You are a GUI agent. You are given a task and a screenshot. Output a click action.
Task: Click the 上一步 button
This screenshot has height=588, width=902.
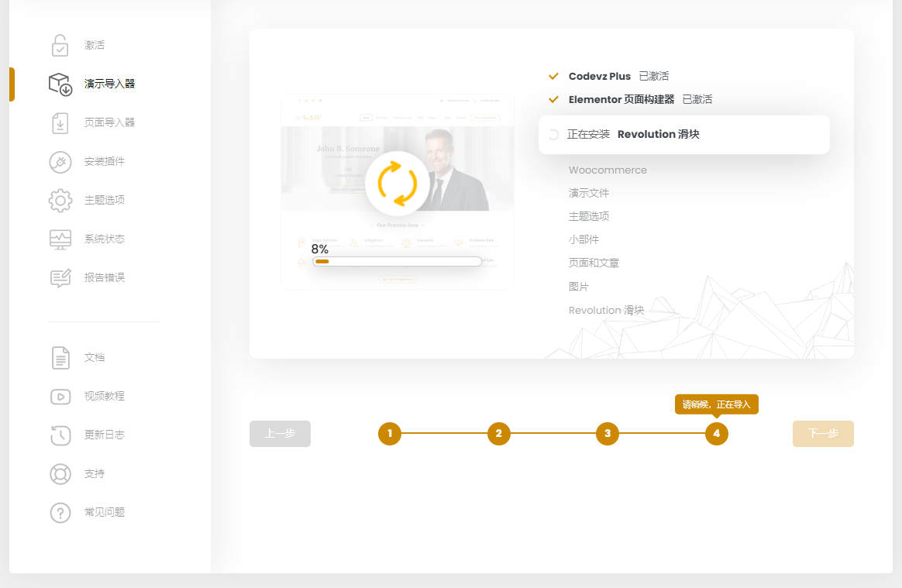(x=281, y=434)
